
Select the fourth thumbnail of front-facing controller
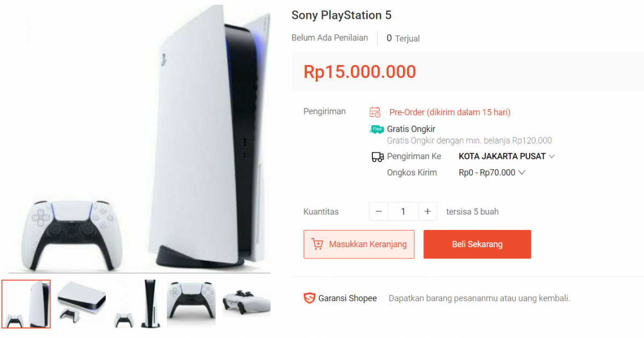point(191,304)
